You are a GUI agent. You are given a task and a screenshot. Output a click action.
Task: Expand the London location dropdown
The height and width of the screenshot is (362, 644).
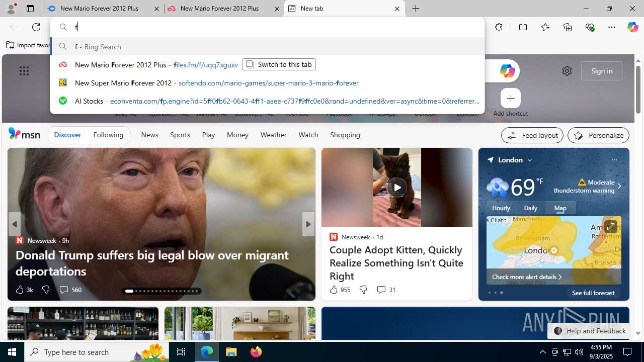530,160
